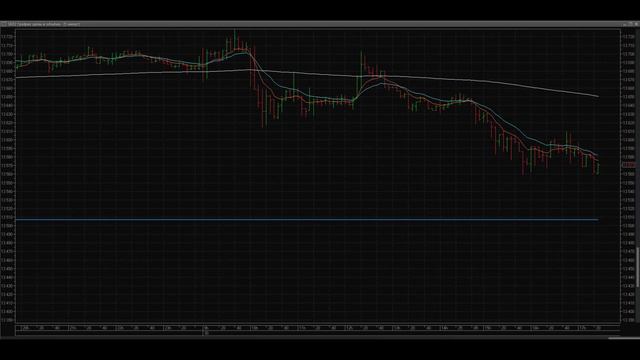Screen dimensions: 640x360
Task: Click the left price scale axis
Action: click(8, 176)
